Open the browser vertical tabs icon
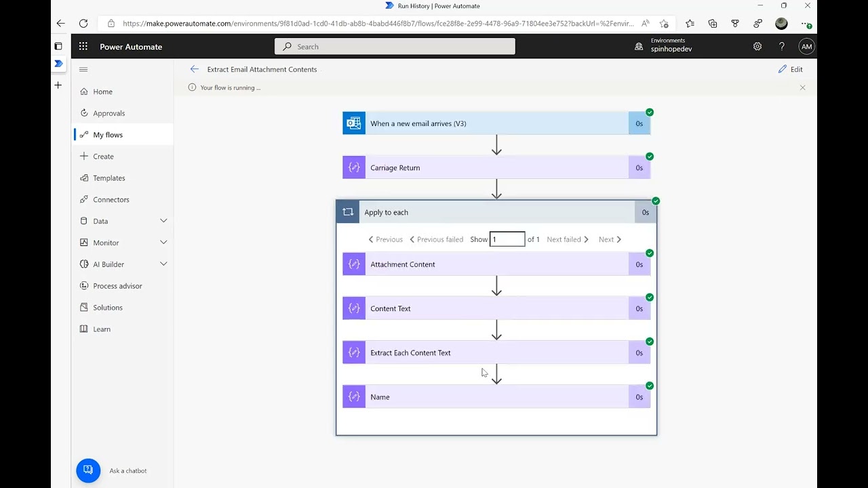 tap(58, 46)
